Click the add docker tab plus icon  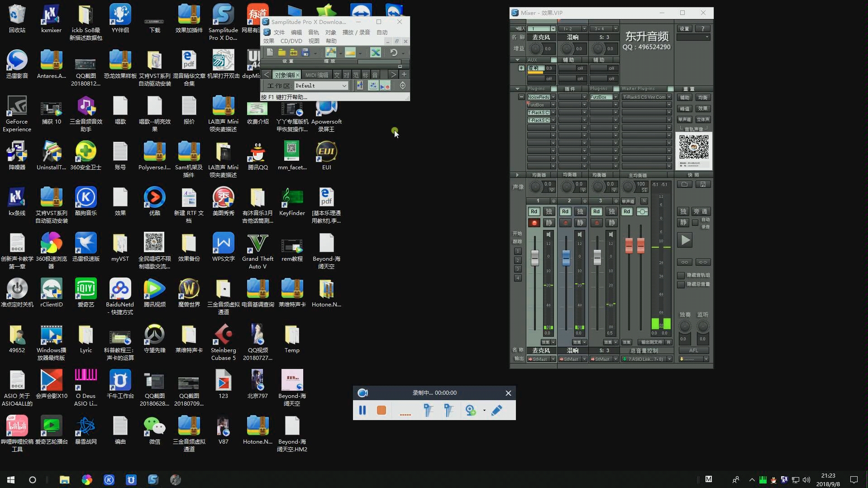coord(404,74)
